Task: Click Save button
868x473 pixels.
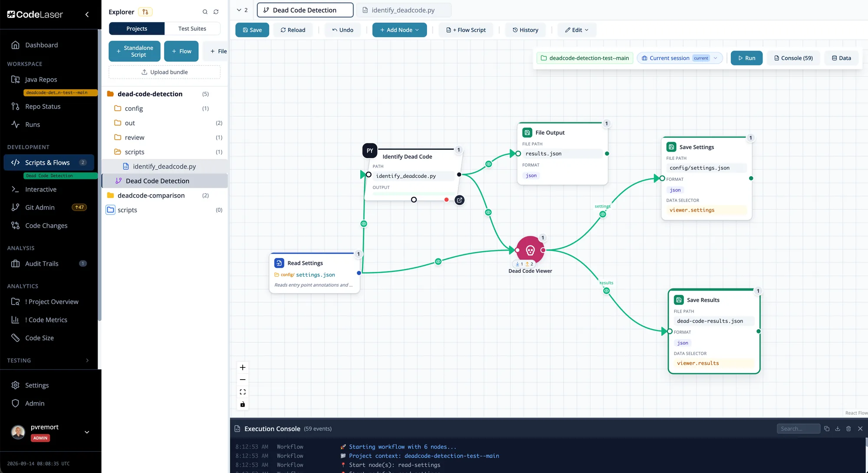Action: coord(252,30)
